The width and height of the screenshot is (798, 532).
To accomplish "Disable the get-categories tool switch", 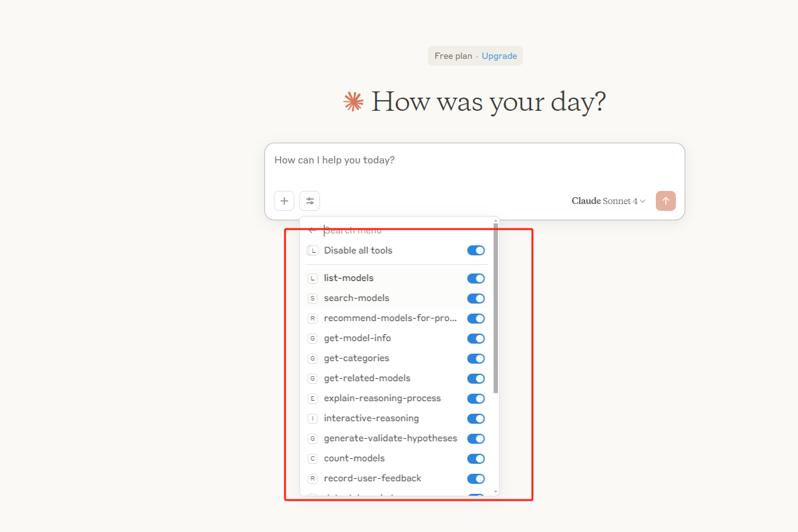I will tap(476, 359).
